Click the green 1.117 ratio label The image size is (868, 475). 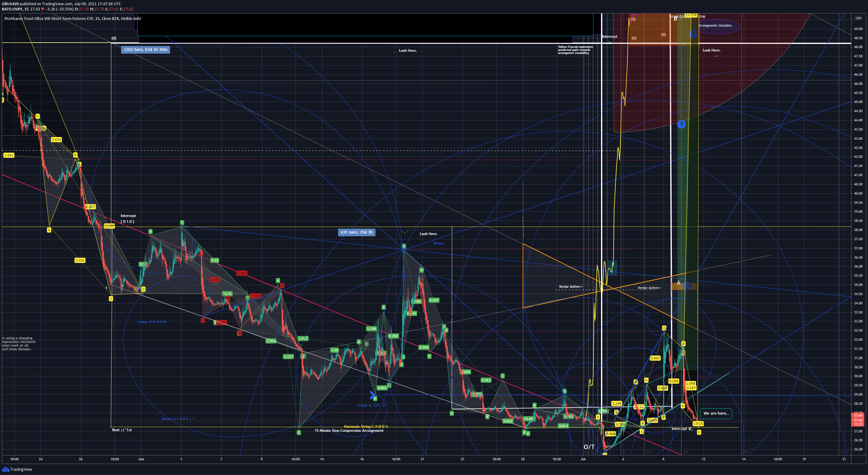pos(288,356)
